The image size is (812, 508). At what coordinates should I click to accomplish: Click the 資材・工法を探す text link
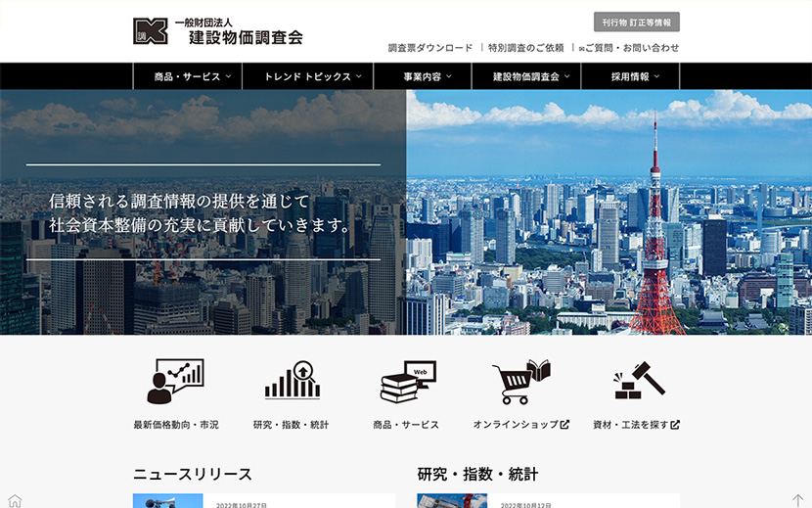tap(631, 425)
